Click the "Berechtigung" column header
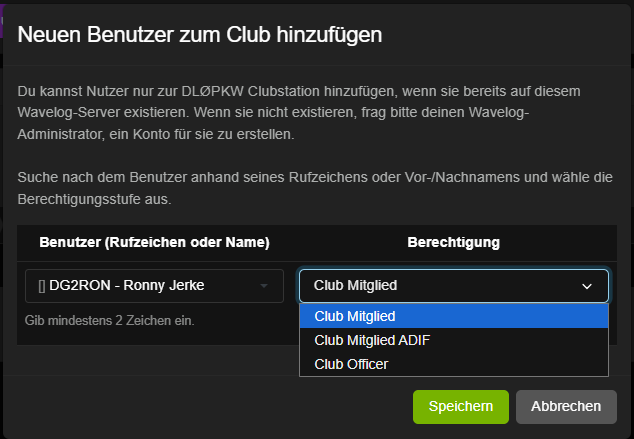 pyautogui.click(x=454, y=243)
